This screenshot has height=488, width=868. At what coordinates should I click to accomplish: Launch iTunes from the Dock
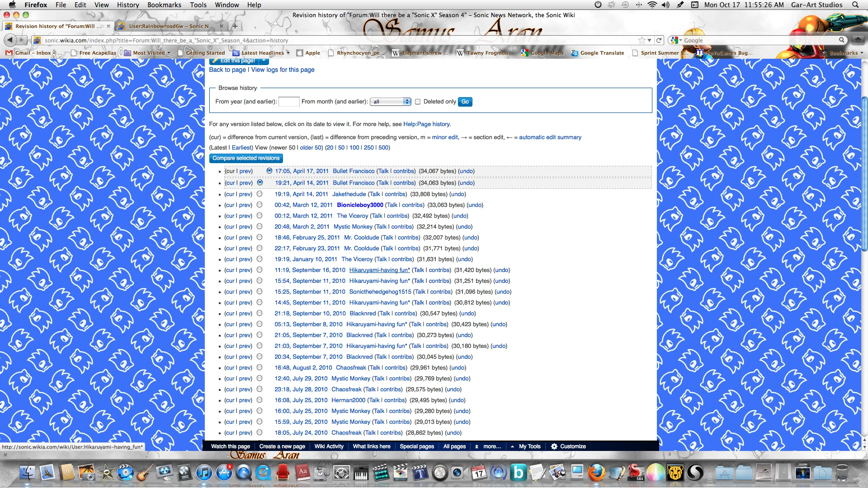click(x=204, y=473)
